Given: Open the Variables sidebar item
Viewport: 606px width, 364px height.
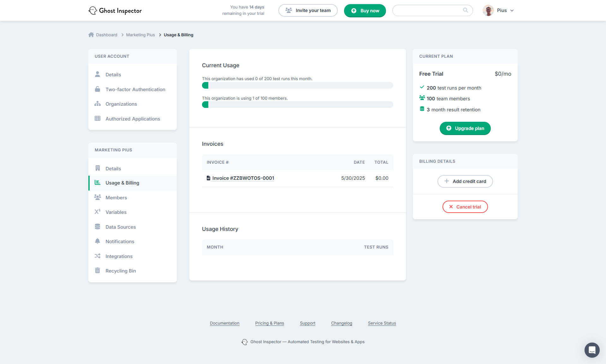Looking at the screenshot, I should pyautogui.click(x=116, y=212).
